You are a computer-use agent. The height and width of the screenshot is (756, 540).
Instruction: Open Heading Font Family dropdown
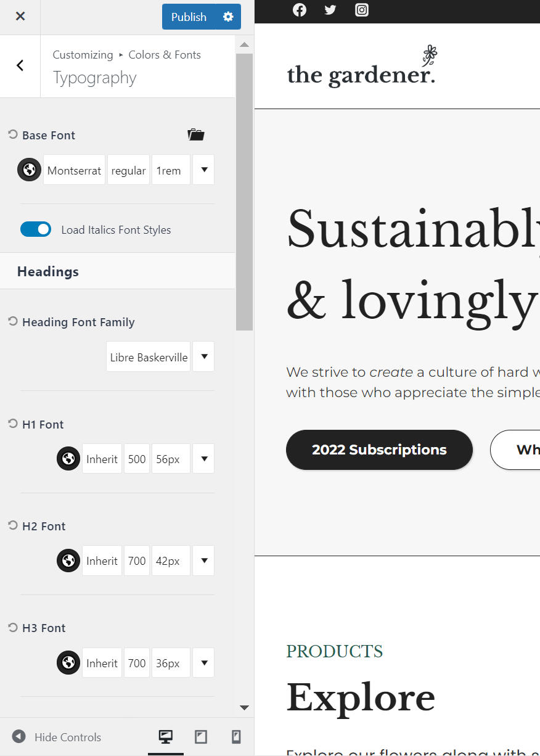pyautogui.click(x=203, y=356)
